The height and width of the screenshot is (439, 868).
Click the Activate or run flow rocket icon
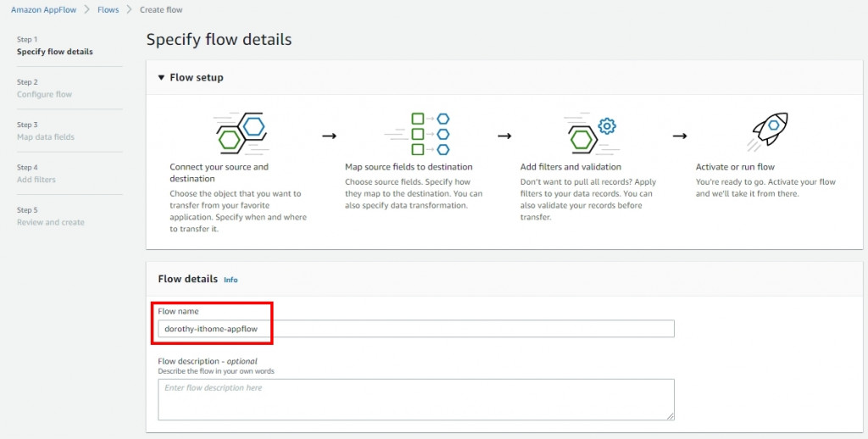[766, 132]
